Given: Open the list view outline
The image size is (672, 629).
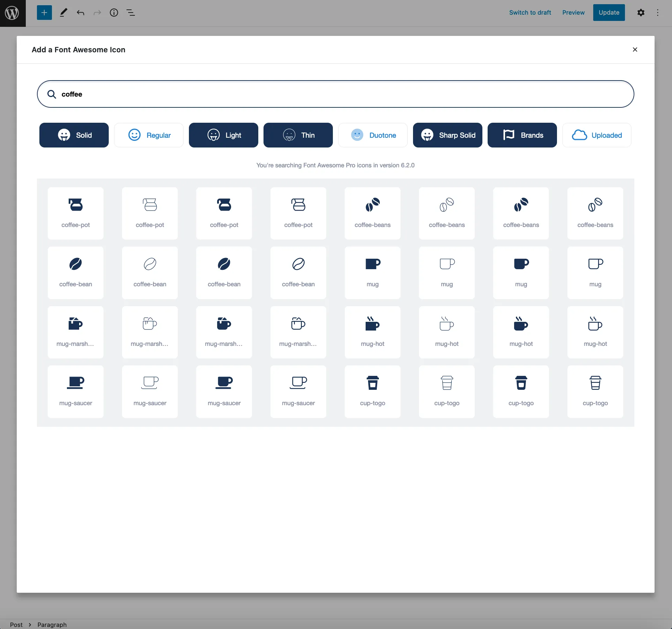Looking at the screenshot, I should coord(131,13).
